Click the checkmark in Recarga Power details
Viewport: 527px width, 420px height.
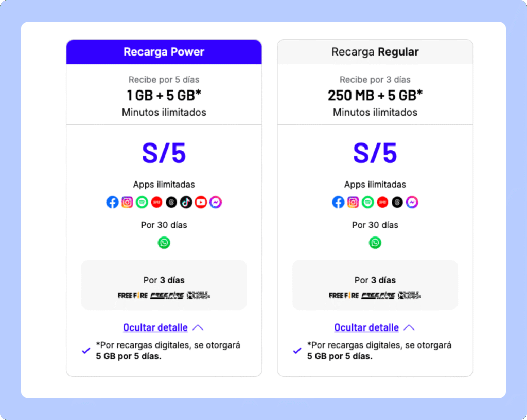[x=86, y=351]
